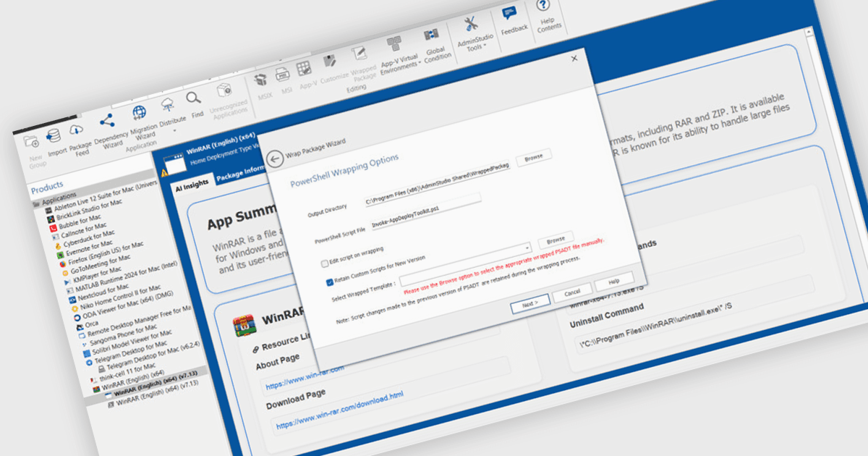Collapse the Applications tree node
Viewport: 868px width, 456px height.
tap(36, 205)
